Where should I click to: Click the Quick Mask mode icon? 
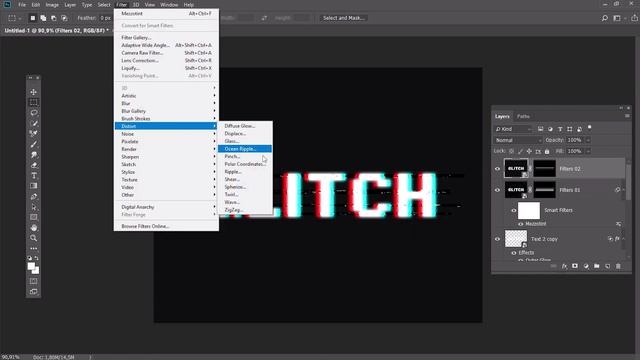[x=33, y=281]
